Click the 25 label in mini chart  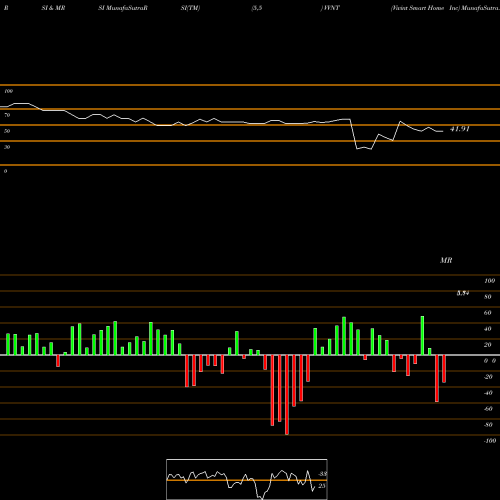tap(322, 486)
